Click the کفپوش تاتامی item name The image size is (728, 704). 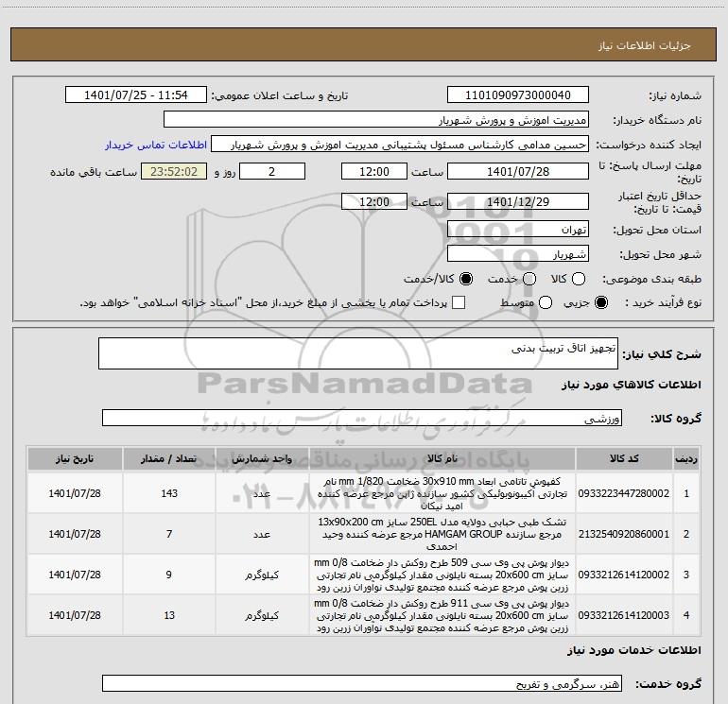pyautogui.click(x=442, y=494)
